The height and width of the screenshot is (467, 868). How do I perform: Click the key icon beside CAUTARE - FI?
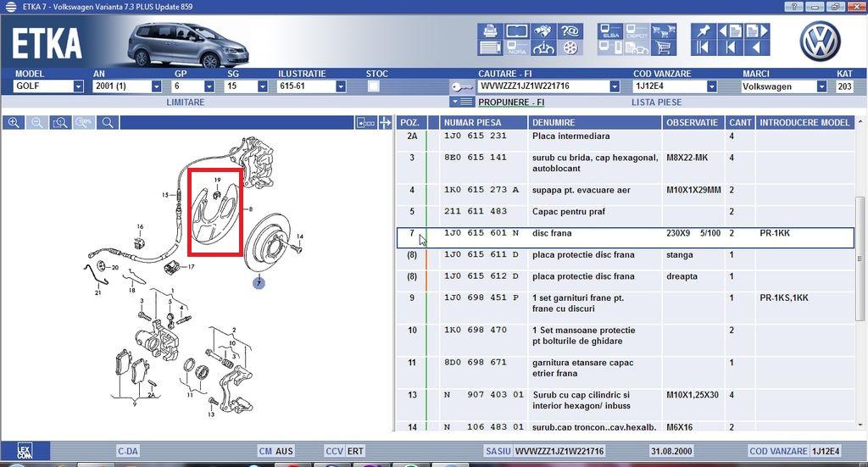(x=461, y=86)
